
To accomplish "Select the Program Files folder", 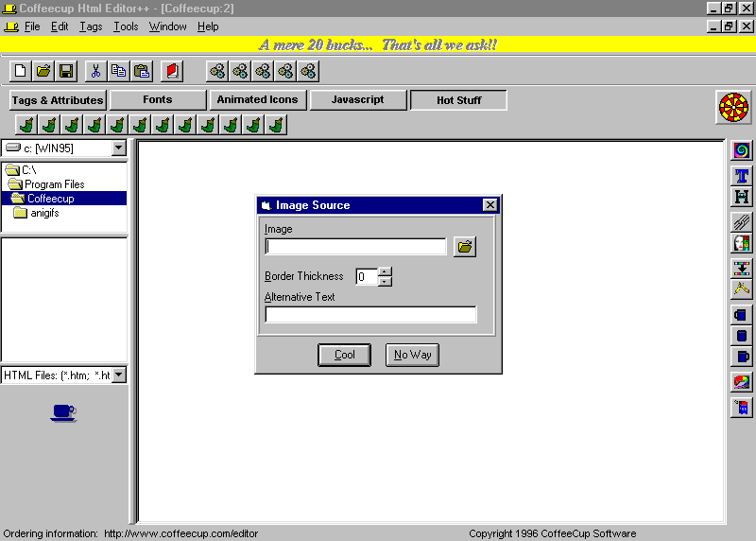I will 46,184.
